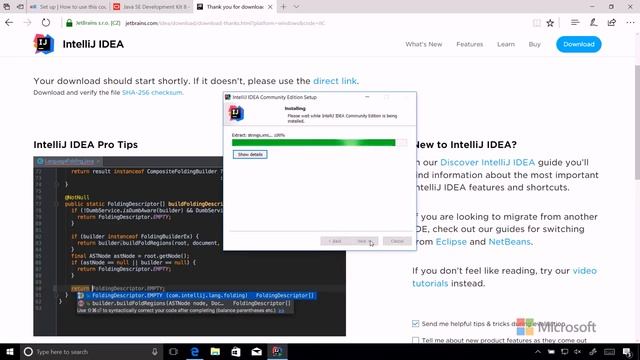Open a new tab with plus icon
This screenshot has width=640, height=360.
coord(283,7)
